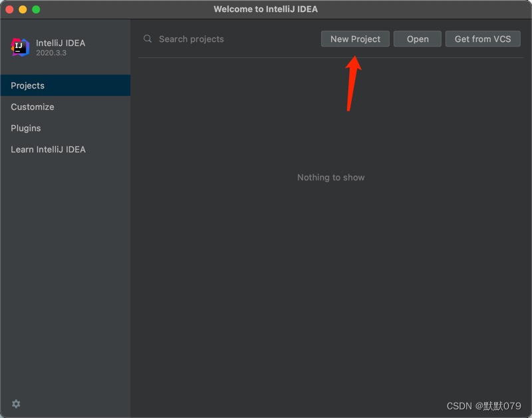Focus the Search projects field
This screenshot has height=418, width=532.
pyautogui.click(x=229, y=39)
